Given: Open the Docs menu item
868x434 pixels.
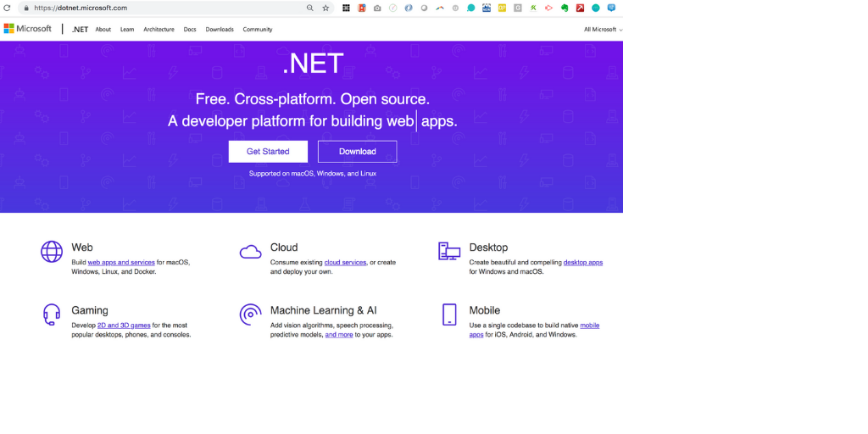Looking at the screenshot, I should tap(190, 30).
